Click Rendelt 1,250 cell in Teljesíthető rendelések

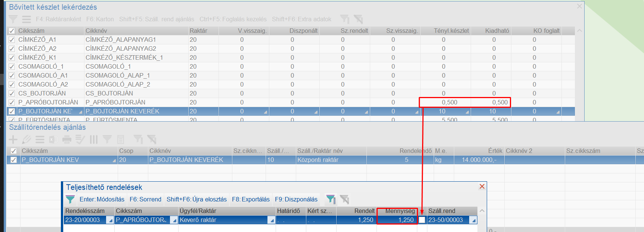(356, 220)
